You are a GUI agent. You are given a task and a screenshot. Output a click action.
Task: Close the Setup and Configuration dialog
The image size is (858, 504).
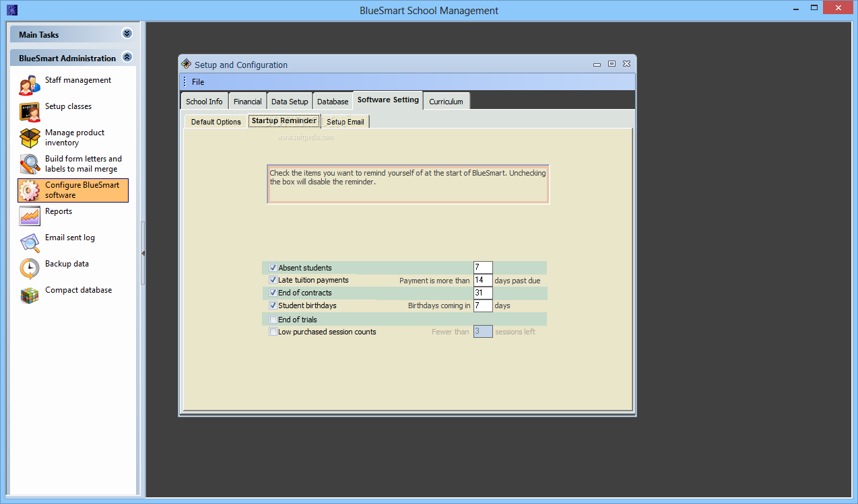[626, 64]
